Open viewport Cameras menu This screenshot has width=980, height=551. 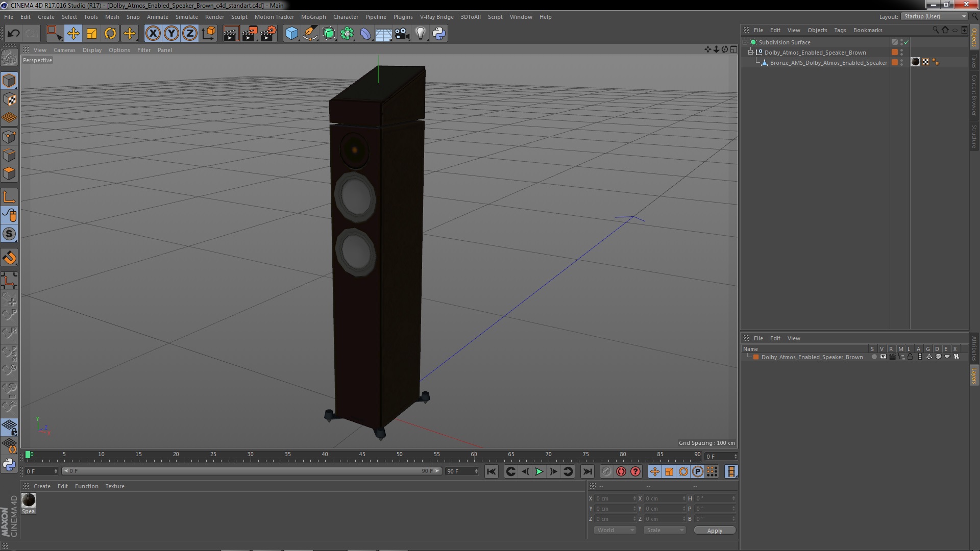(x=64, y=50)
